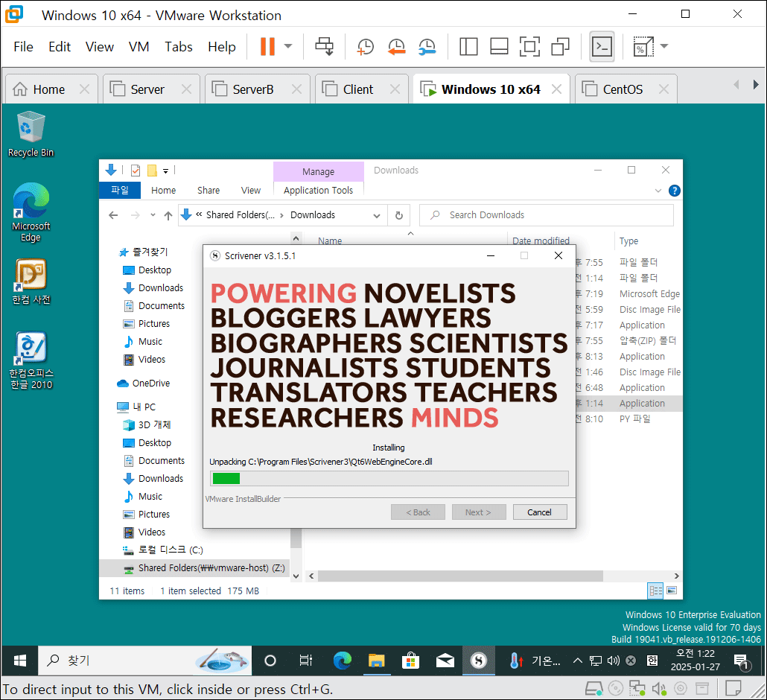Click the stretch guest display icon
Viewport: 767px width, 700px height.
pos(643,46)
